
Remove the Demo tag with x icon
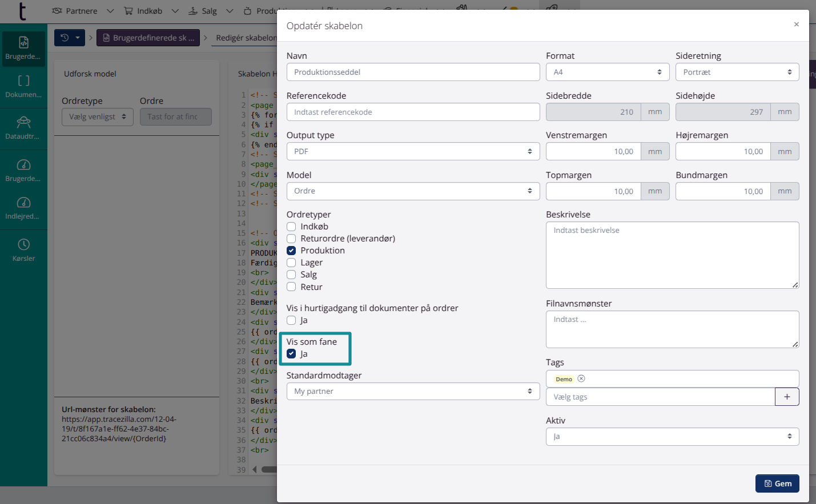pos(581,378)
